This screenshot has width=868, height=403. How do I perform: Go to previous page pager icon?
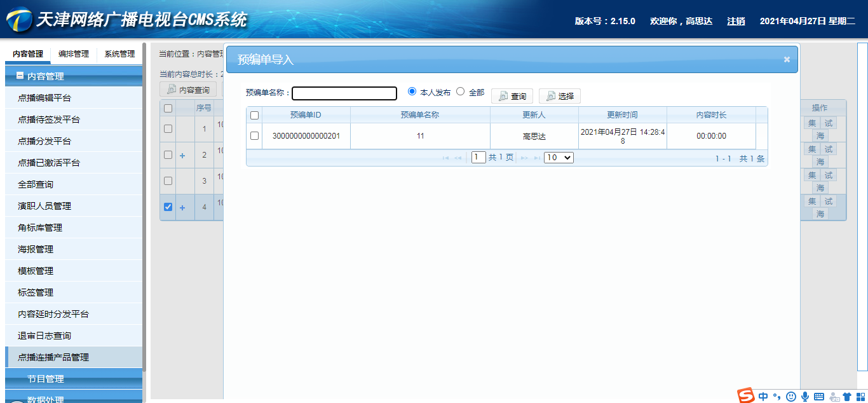pos(458,158)
